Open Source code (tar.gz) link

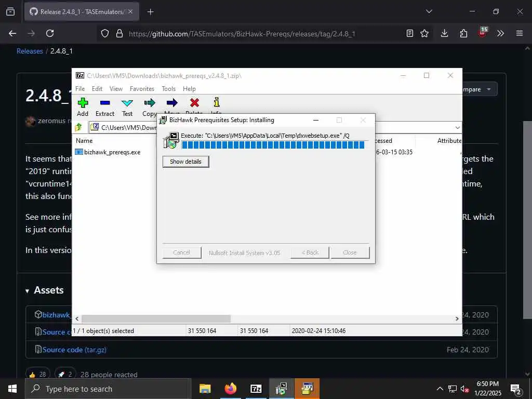(74, 350)
